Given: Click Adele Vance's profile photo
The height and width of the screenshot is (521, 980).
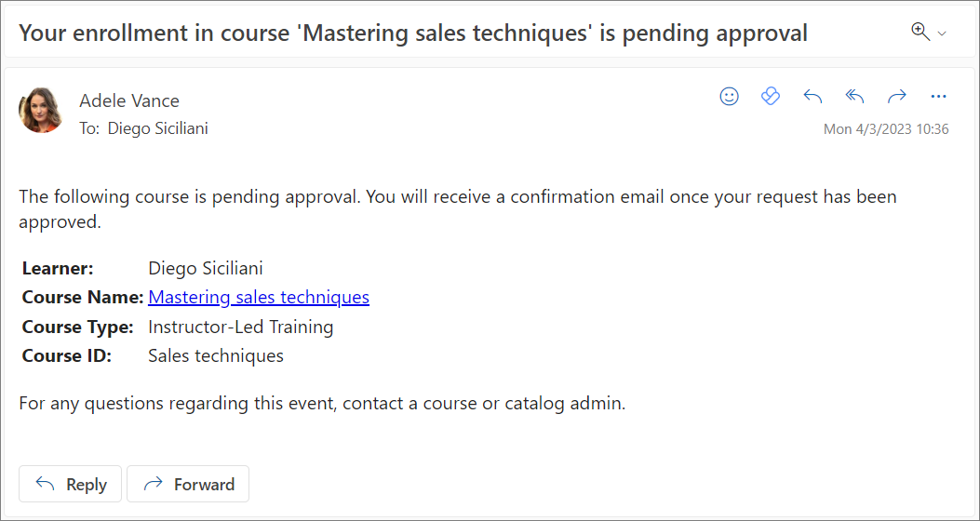Looking at the screenshot, I should (x=41, y=111).
